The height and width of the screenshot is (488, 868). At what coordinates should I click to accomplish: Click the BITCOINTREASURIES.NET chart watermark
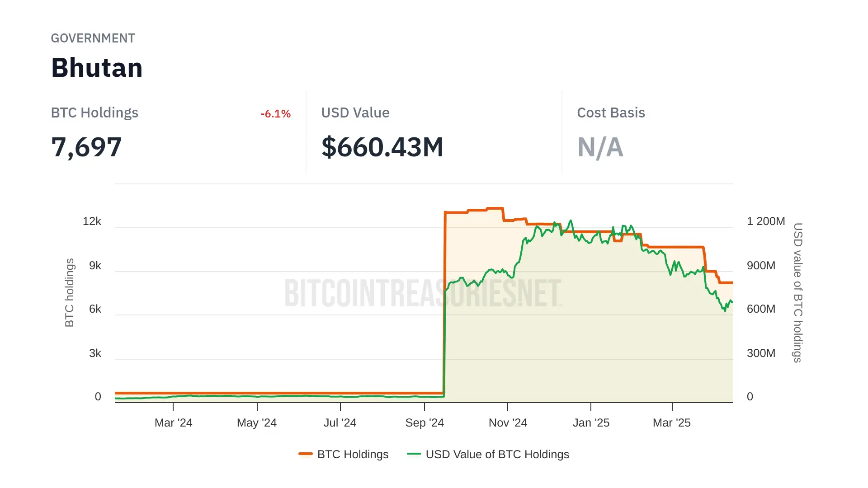[x=423, y=293]
